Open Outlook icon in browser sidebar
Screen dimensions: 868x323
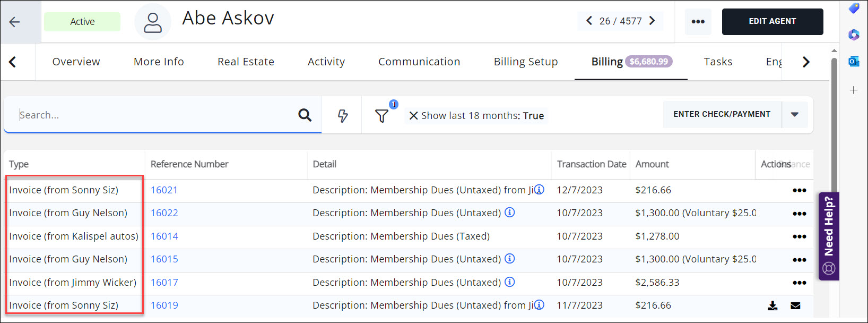(854, 62)
